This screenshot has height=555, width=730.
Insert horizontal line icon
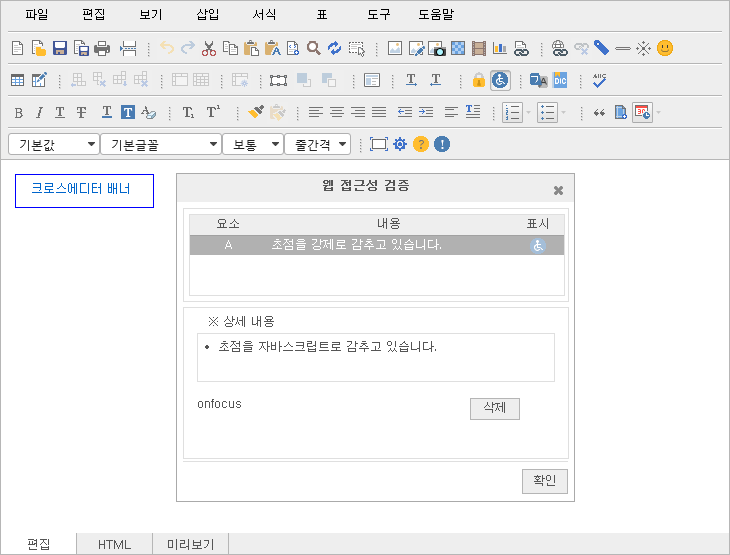(x=622, y=48)
